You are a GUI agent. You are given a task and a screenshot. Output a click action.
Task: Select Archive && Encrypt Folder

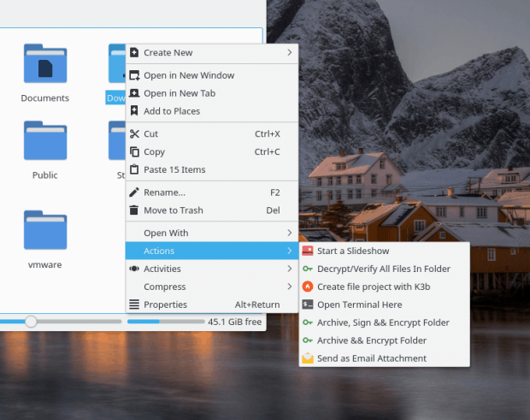click(385, 340)
